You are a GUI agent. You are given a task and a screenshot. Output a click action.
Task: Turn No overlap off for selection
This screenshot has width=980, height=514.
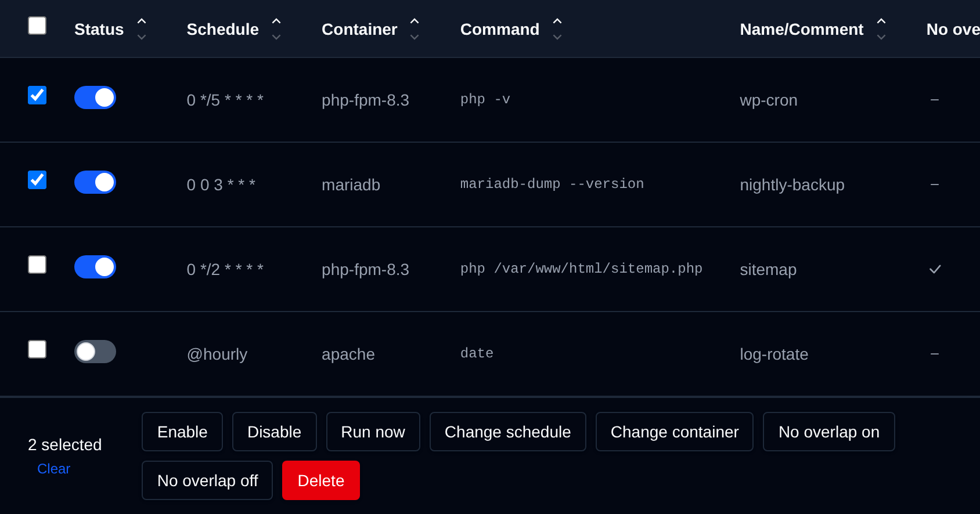207,480
